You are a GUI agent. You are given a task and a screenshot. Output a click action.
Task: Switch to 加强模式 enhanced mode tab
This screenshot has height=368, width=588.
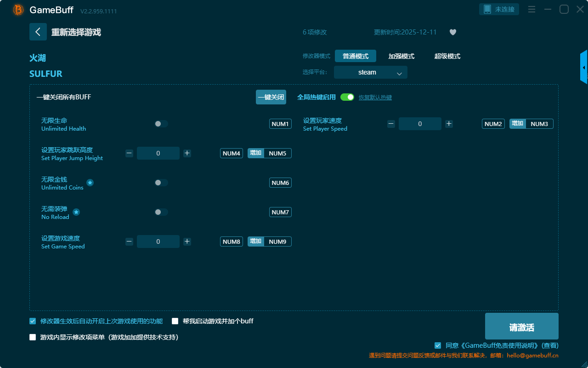(401, 56)
